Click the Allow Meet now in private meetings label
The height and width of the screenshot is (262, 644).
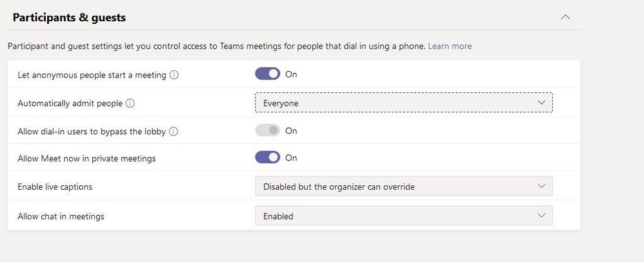pos(86,159)
